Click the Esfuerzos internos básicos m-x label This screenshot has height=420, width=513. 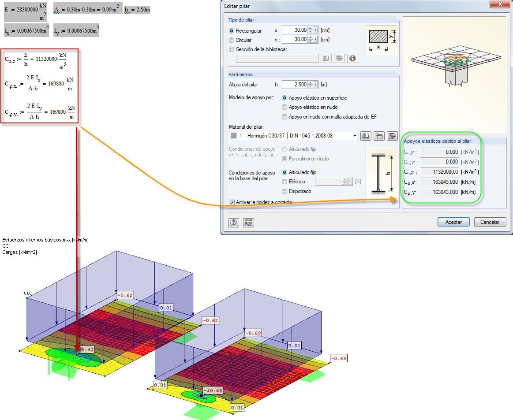click(x=45, y=240)
